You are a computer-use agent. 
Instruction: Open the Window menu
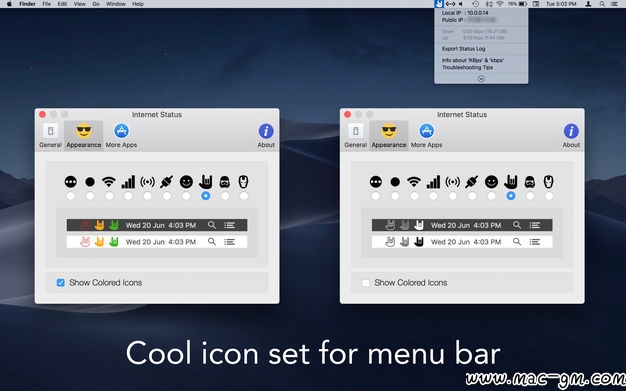pyautogui.click(x=116, y=4)
